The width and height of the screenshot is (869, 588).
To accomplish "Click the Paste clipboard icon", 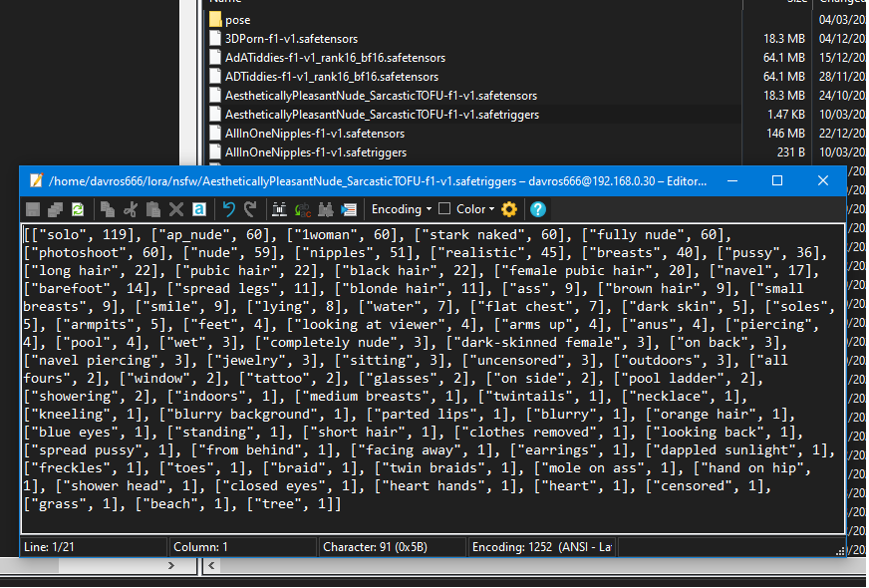I will coord(152,209).
